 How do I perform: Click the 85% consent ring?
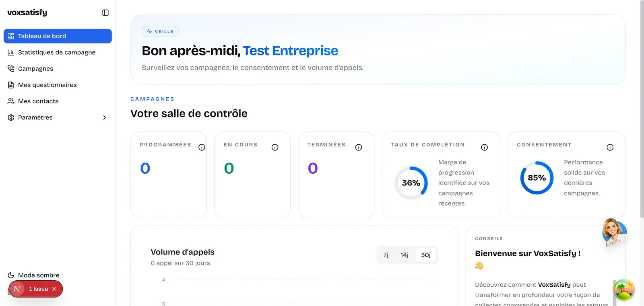[537, 178]
